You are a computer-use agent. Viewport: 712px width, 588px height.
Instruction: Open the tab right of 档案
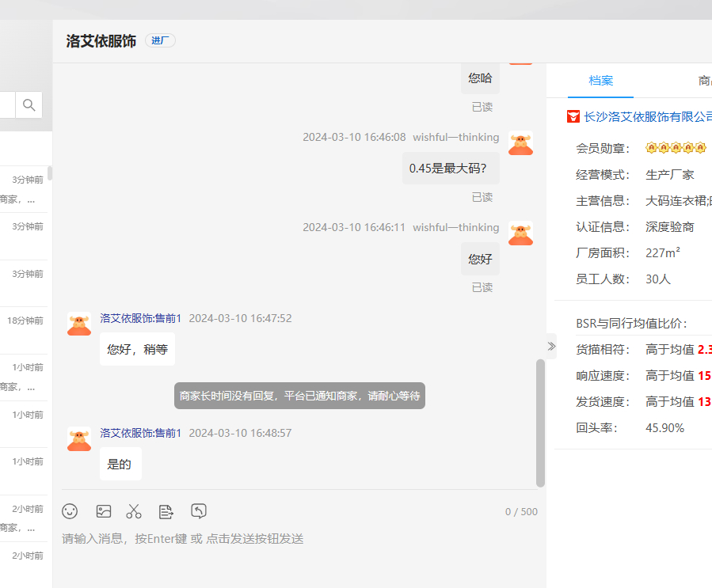703,81
